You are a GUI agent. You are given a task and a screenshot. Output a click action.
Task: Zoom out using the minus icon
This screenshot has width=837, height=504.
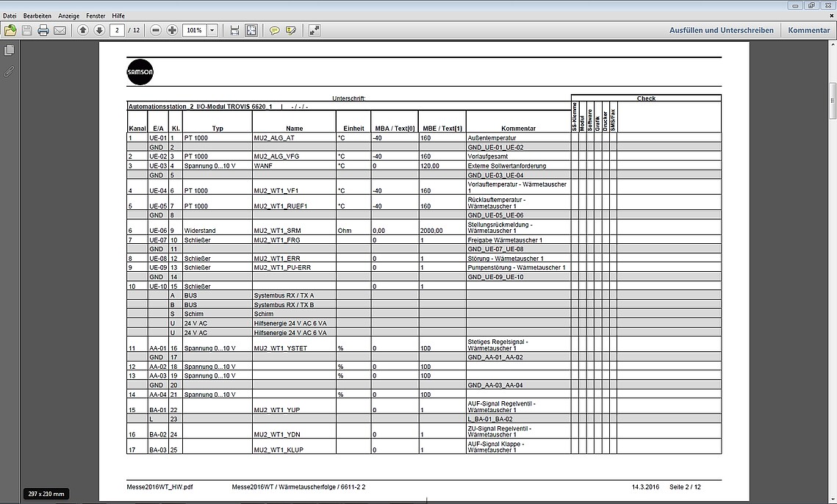click(154, 30)
